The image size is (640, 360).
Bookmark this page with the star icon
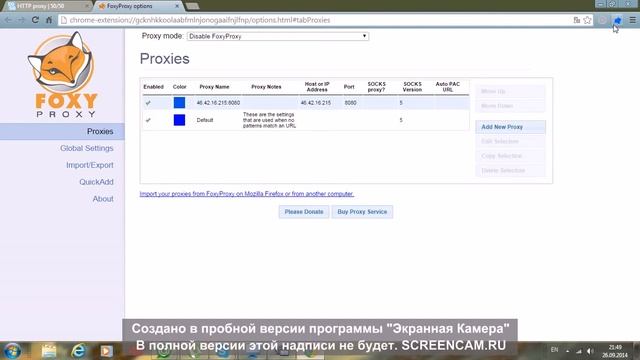tap(587, 20)
